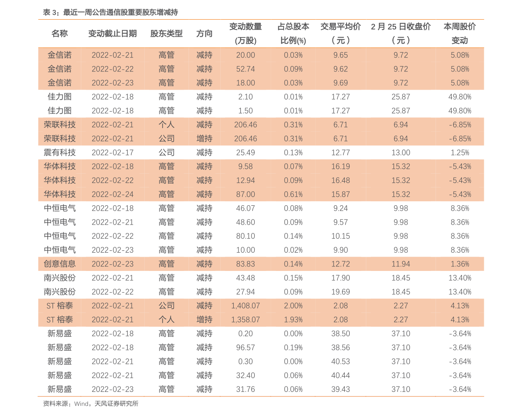This screenshot has height=416, width=532.
Task: Click quantity cell 46.07 for 中恒电气
Action: (245, 208)
